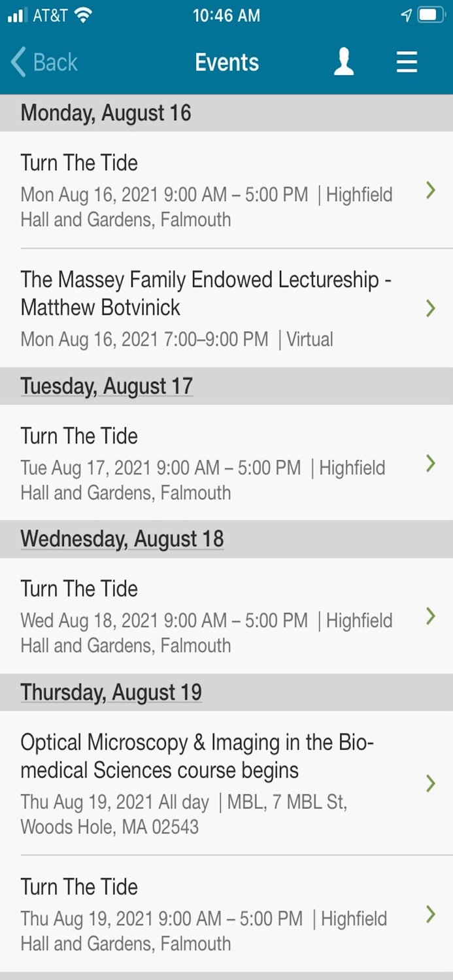Select the Events title header
The height and width of the screenshot is (980, 453).
point(226,62)
